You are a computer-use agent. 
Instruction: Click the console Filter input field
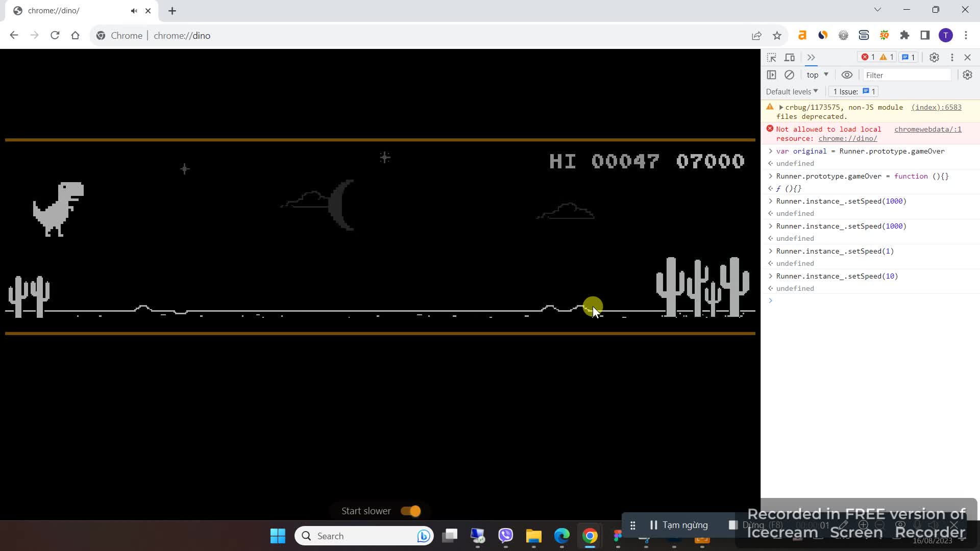point(907,75)
